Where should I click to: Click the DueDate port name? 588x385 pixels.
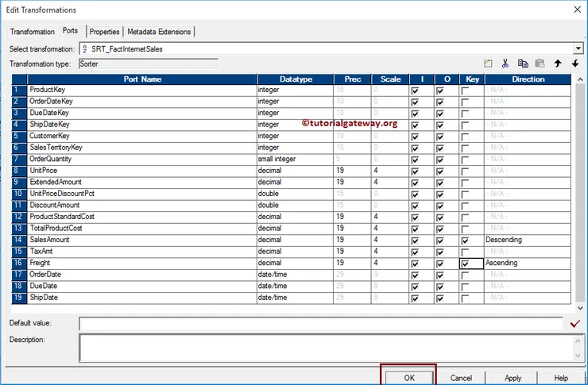pos(44,286)
